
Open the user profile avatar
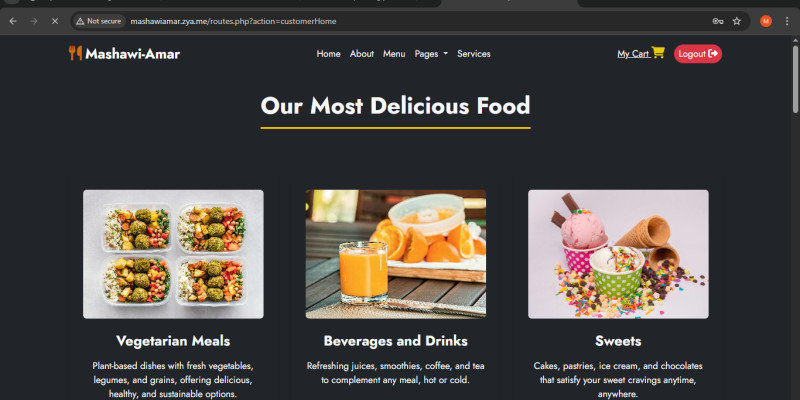[x=765, y=21]
